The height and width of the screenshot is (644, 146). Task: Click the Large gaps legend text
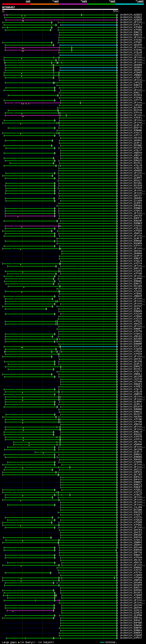pos(28,642)
